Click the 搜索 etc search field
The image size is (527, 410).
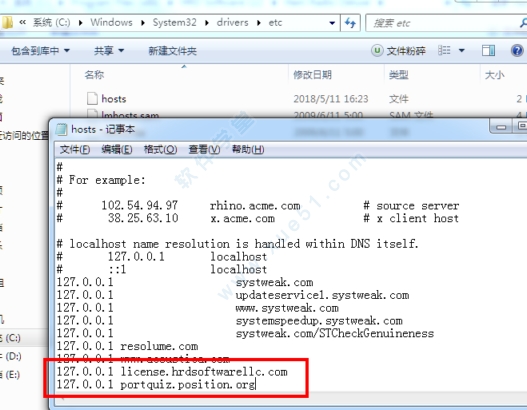coord(446,23)
